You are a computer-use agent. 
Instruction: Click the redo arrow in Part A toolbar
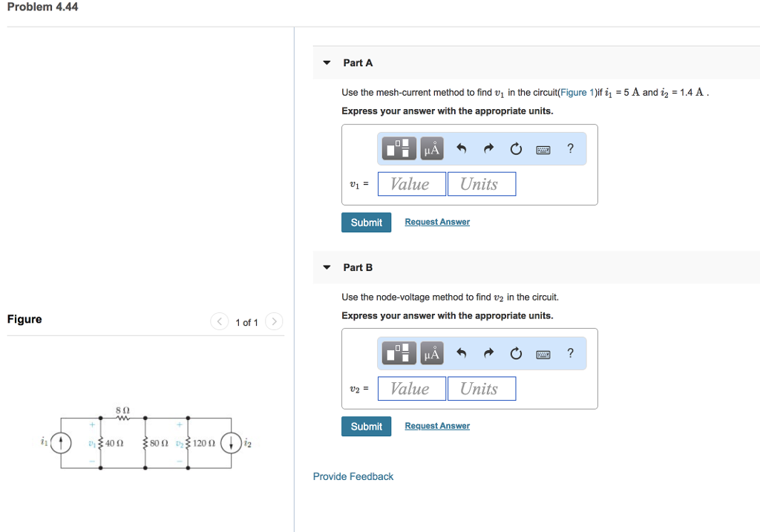click(488, 148)
